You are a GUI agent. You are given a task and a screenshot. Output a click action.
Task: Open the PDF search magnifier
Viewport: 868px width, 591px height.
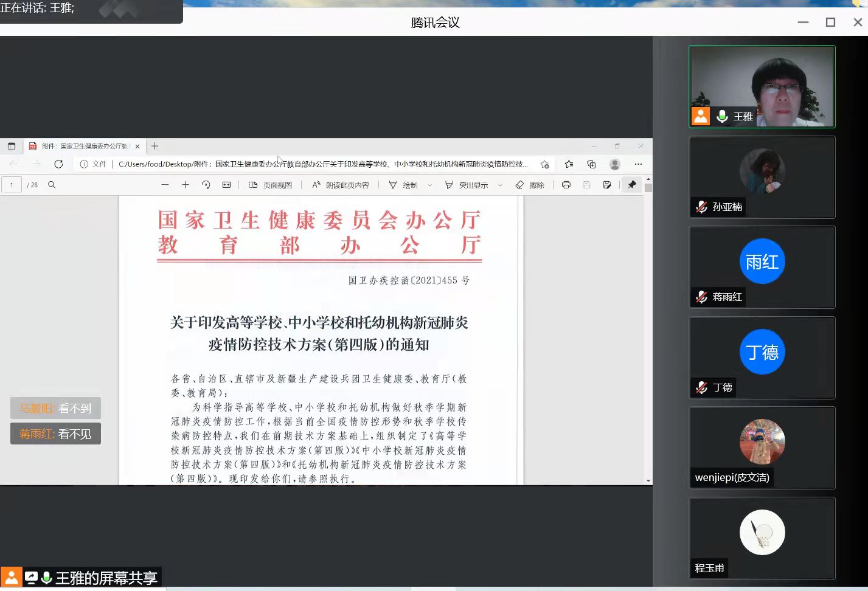[52, 185]
